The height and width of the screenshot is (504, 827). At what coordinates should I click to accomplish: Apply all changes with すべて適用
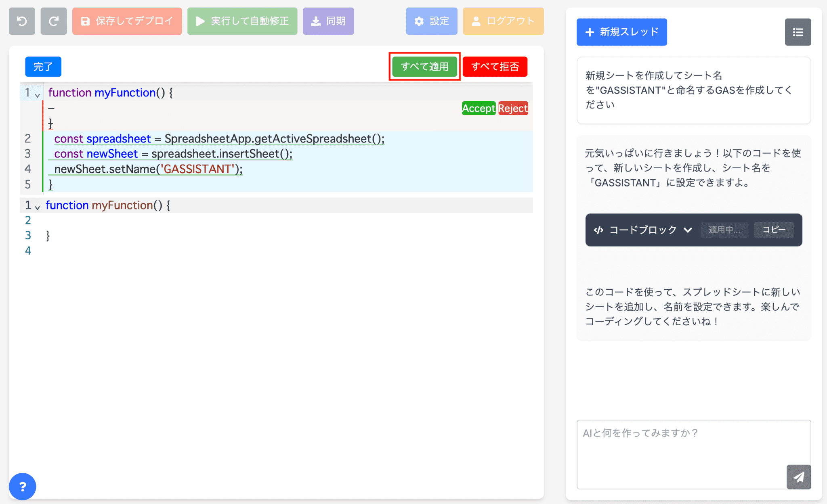click(x=425, y=67)
